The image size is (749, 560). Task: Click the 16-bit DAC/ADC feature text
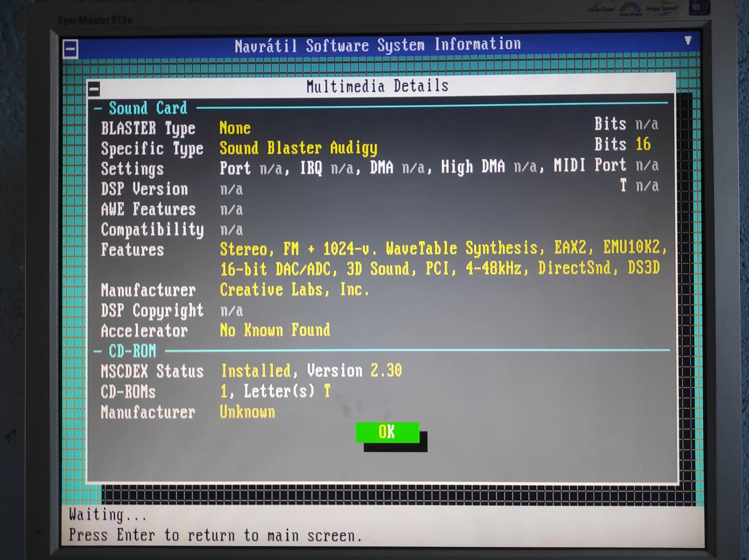click(275, 269)
